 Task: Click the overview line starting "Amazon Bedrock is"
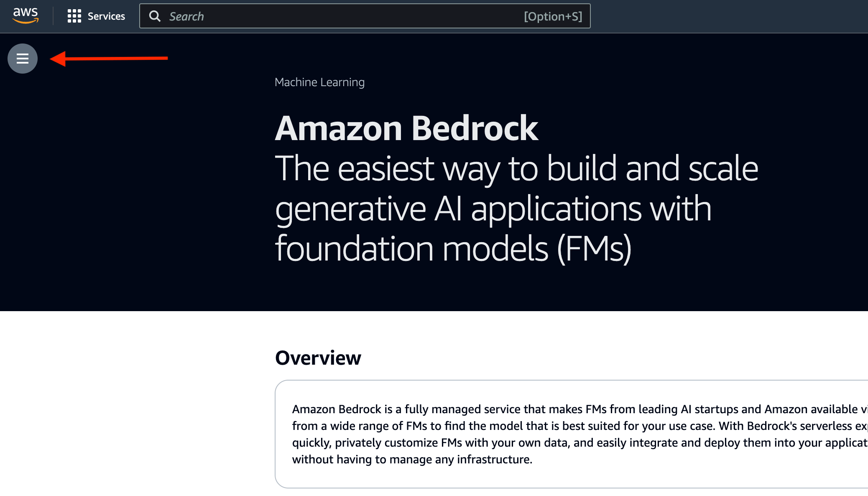point(577,409)
